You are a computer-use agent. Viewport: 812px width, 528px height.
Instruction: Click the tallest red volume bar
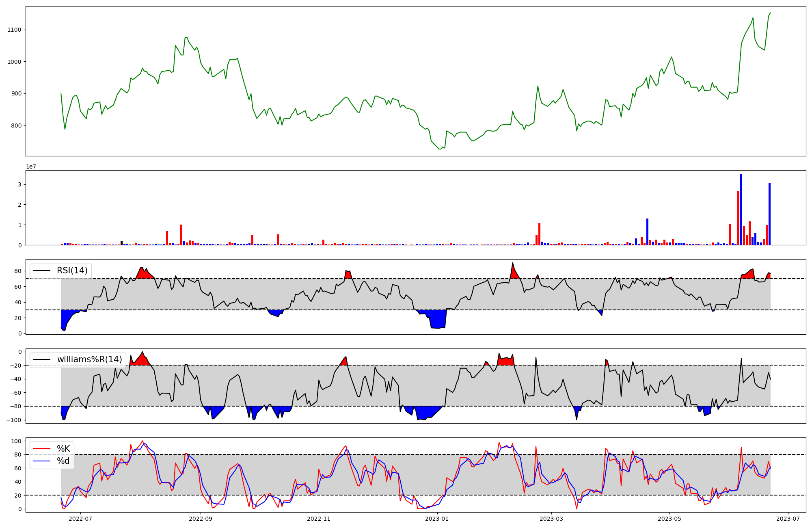[x=738, y=218]
